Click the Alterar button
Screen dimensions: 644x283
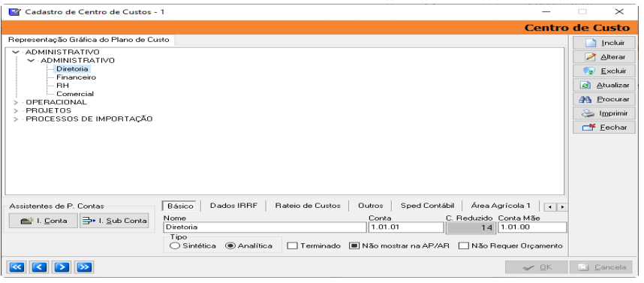click(604, 57)
